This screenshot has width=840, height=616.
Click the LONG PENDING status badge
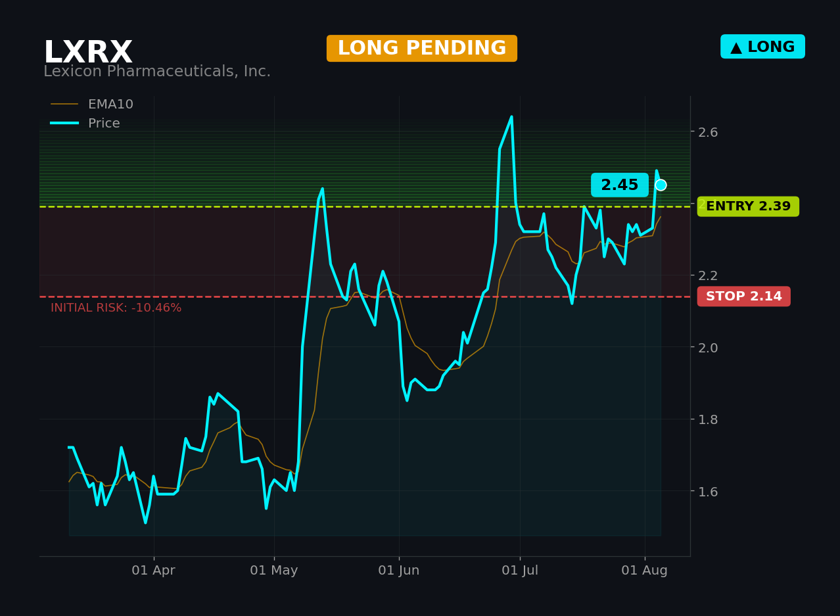422,49
